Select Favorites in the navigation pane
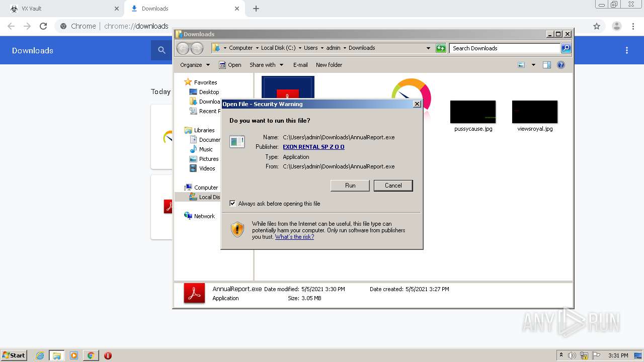Viewport: 644px width, 362px height. point(201,82)
